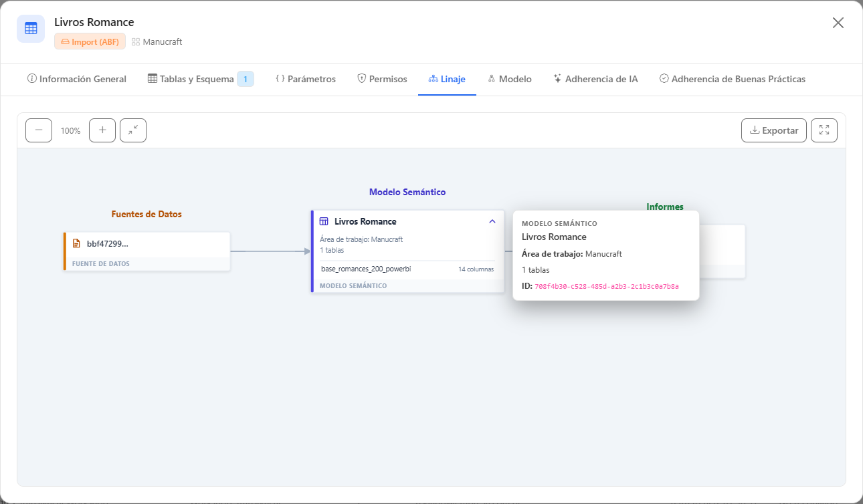Click the Informes heading
Viewport: 863px width, 504px height.
click(665, 207)
